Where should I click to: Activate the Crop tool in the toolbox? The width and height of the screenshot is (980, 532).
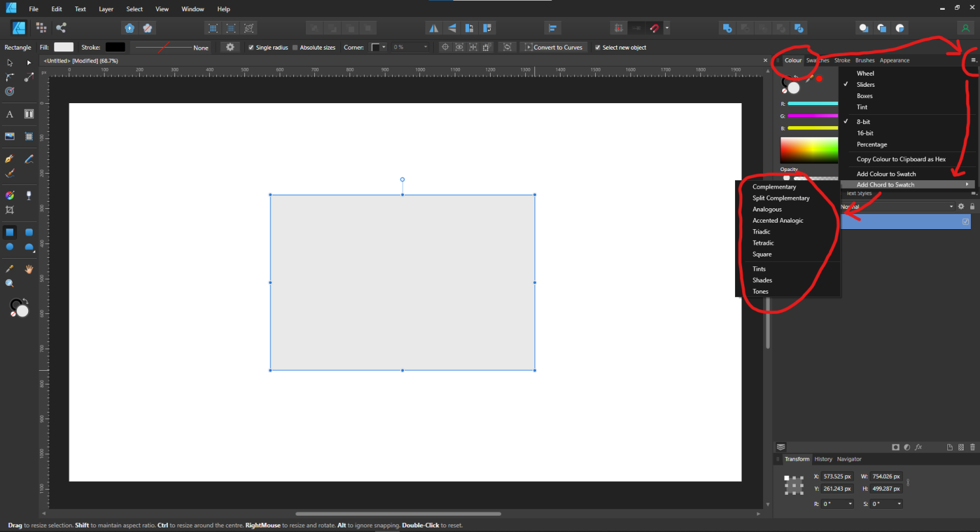tap(10, 210)
